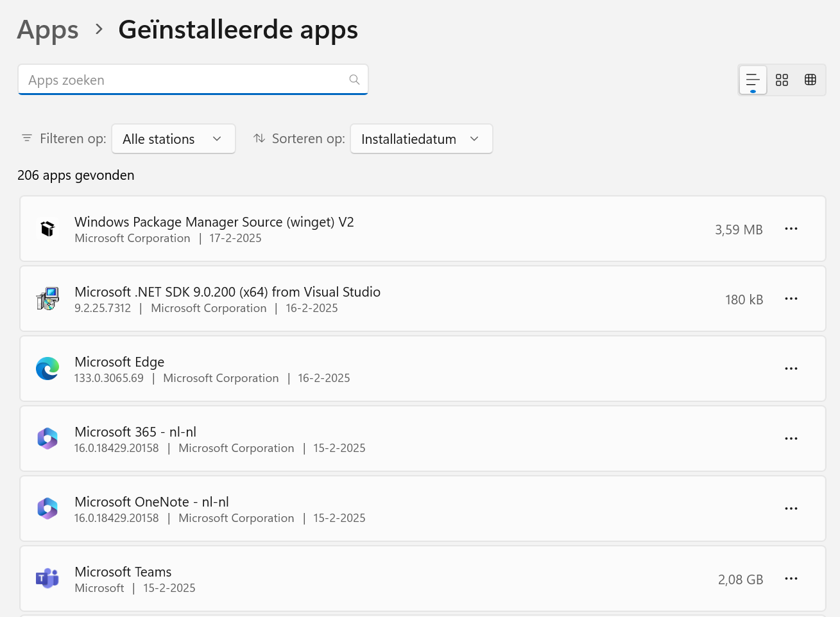Click version 9.2.25.7312 text
Screen dimensions: 840x617
click(103, 308)
